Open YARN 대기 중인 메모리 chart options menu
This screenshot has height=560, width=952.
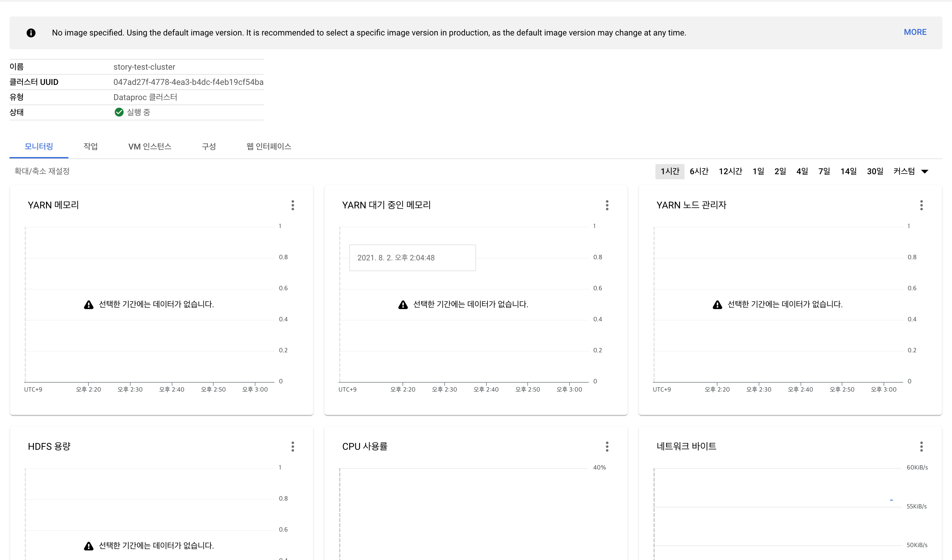(607, 205)
